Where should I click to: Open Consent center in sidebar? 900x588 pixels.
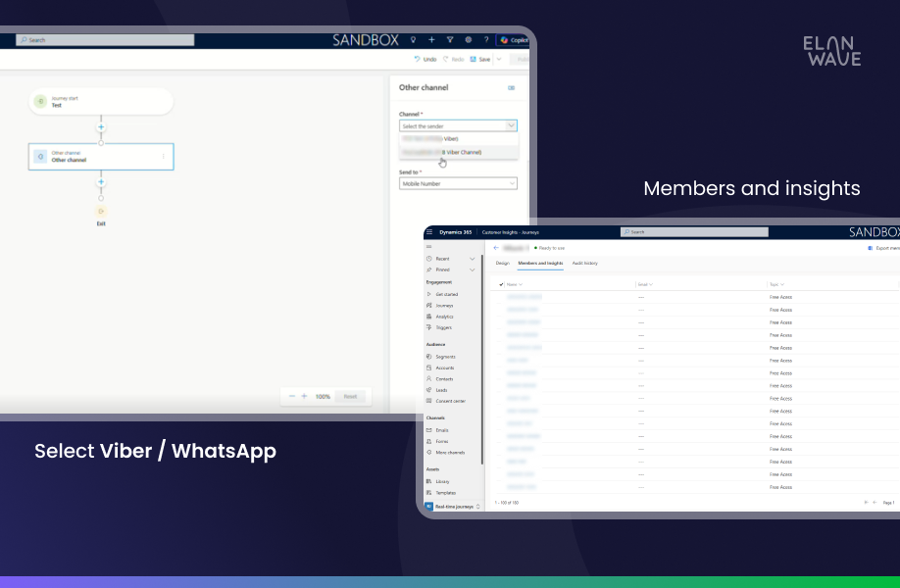[451, 401]
